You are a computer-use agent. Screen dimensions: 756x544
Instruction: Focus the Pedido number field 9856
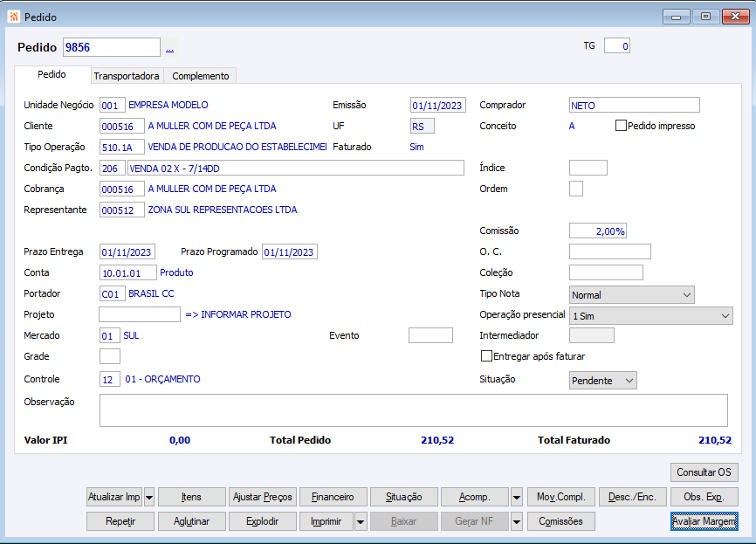coord(112,47)
